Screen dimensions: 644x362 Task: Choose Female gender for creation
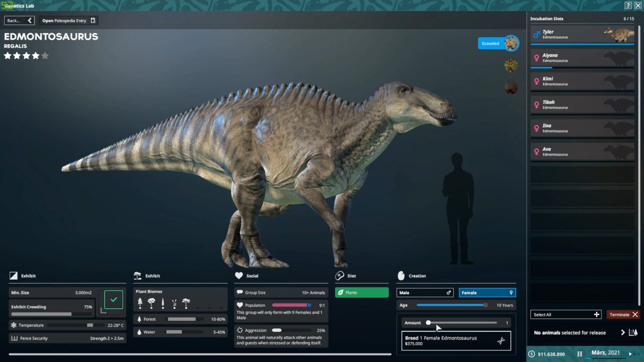[x=487, y=293]
